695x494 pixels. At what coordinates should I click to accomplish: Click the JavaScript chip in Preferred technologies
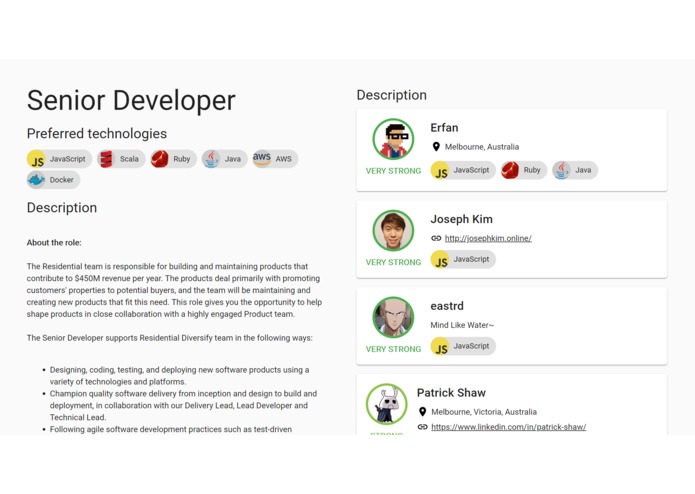click(x=59, y=159)
